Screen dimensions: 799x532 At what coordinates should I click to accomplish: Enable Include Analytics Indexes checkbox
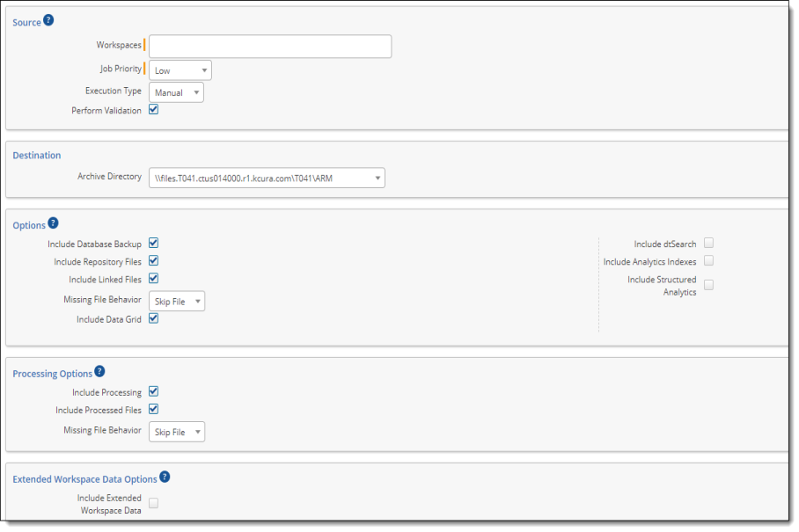click(709, 260)
